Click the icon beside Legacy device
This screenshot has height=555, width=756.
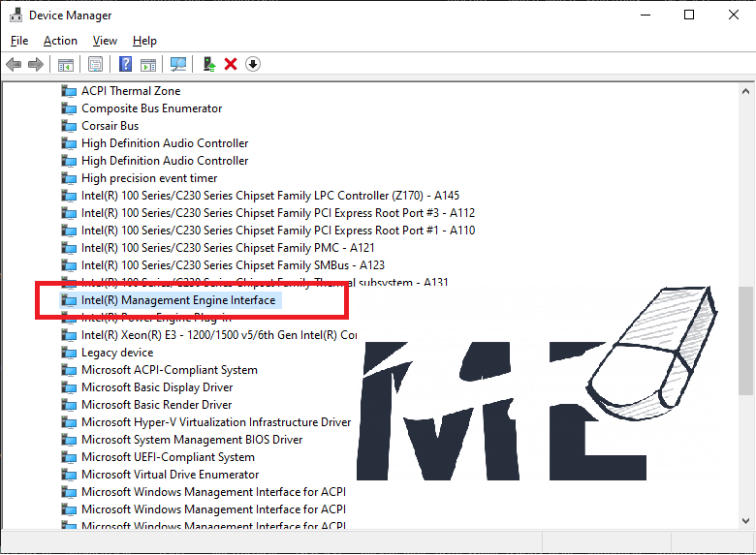(69, 353)
